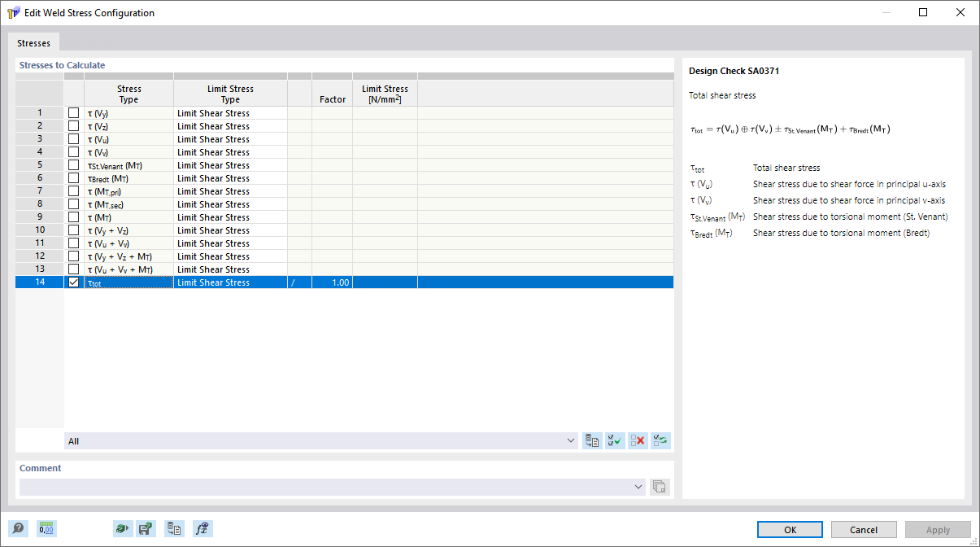Invert the row selection with the swap icon
Image resolution: width=980 pixels, height=547 pixels.
pos(660,440)
